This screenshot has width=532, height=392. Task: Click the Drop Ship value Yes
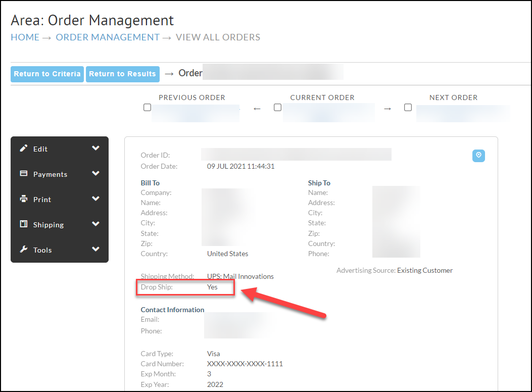click(x=212, y=287)
